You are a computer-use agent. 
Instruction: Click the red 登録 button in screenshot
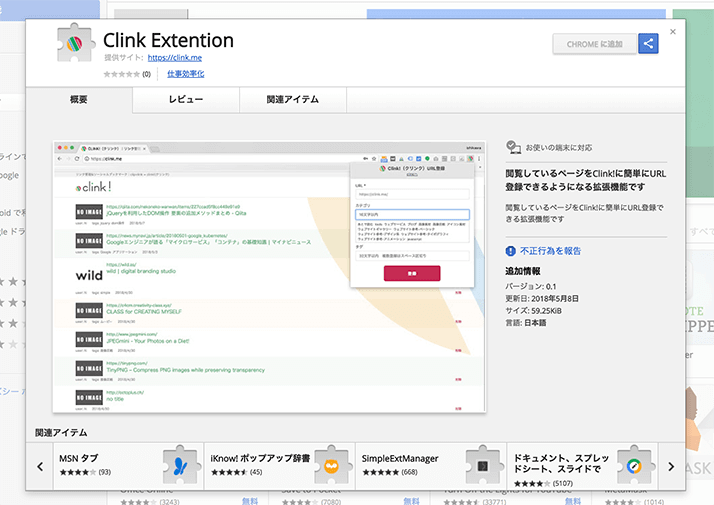pyautogui.click(x=412, y=273)
